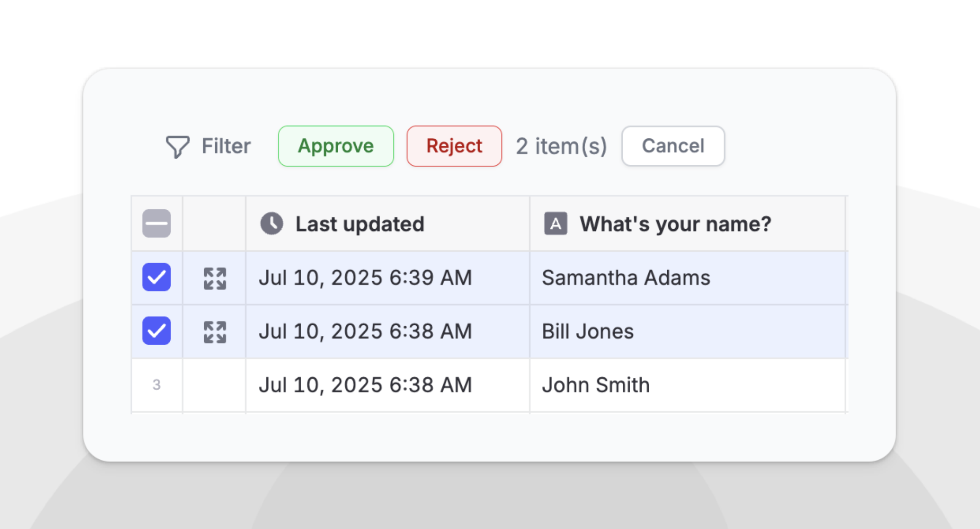The width and height of the screenshot is (980, 529).
Task: Click the What's your name? column header
Action: [675, 224]
